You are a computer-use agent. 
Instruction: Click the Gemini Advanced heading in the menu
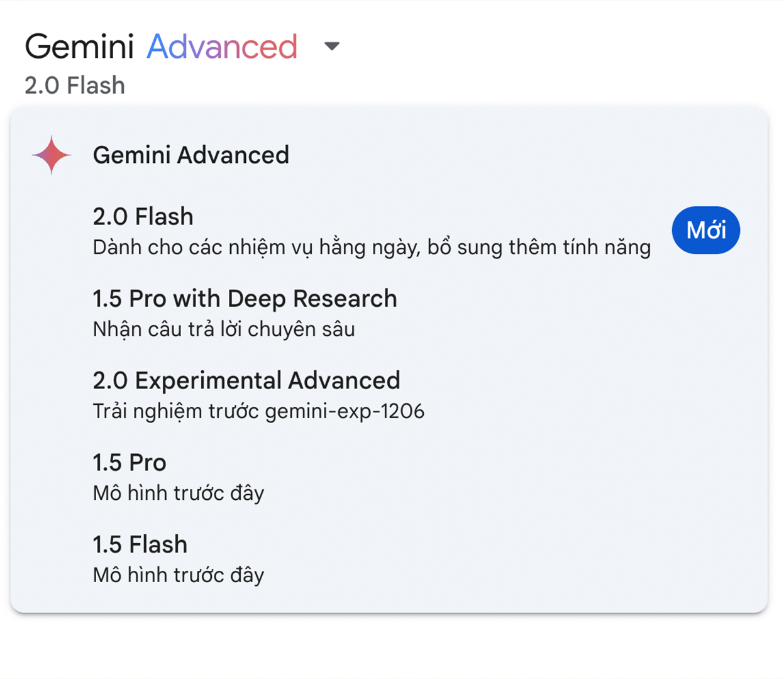[191, 155]
